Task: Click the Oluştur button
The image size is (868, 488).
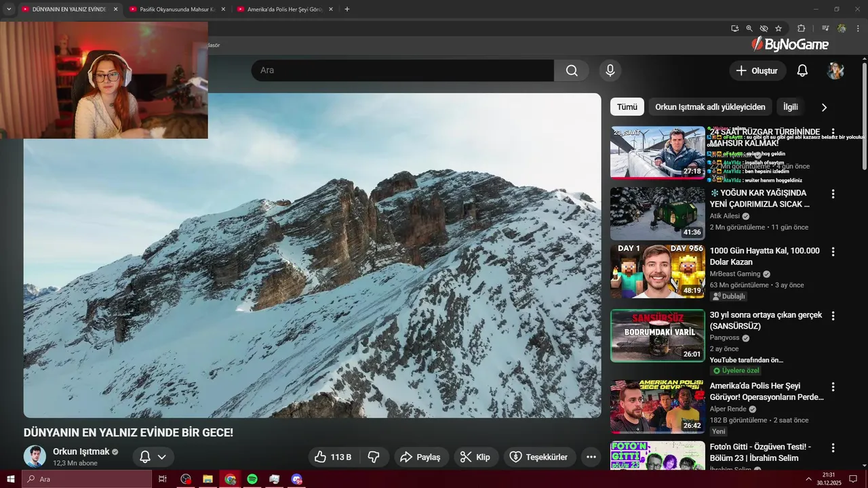Action: point(757,70)
